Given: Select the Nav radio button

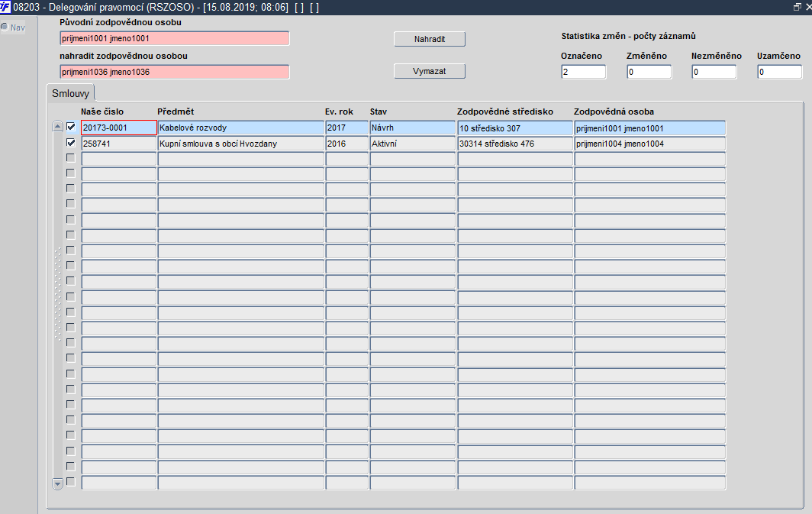Looking at the screenshot, I should pos(5,27).
